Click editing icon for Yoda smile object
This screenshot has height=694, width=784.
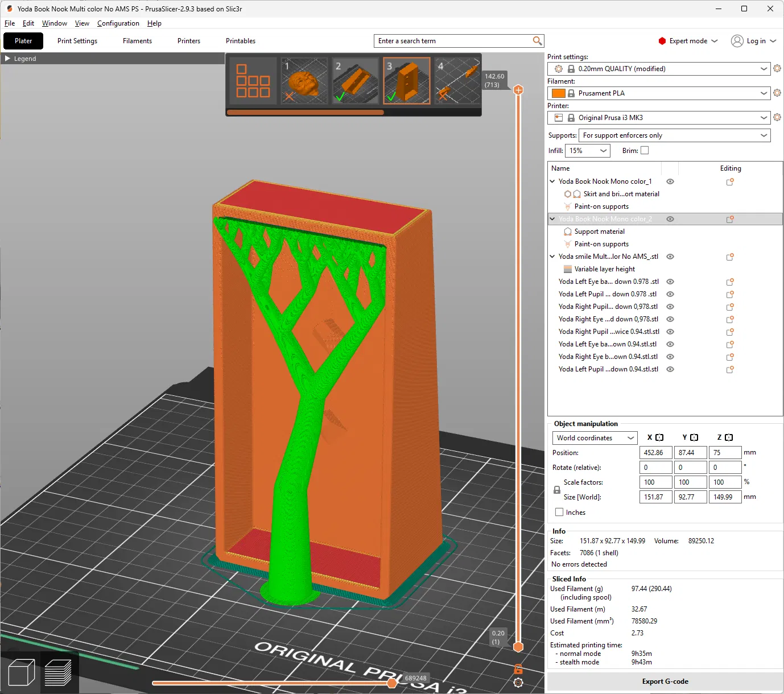click(x=730, y=257)
